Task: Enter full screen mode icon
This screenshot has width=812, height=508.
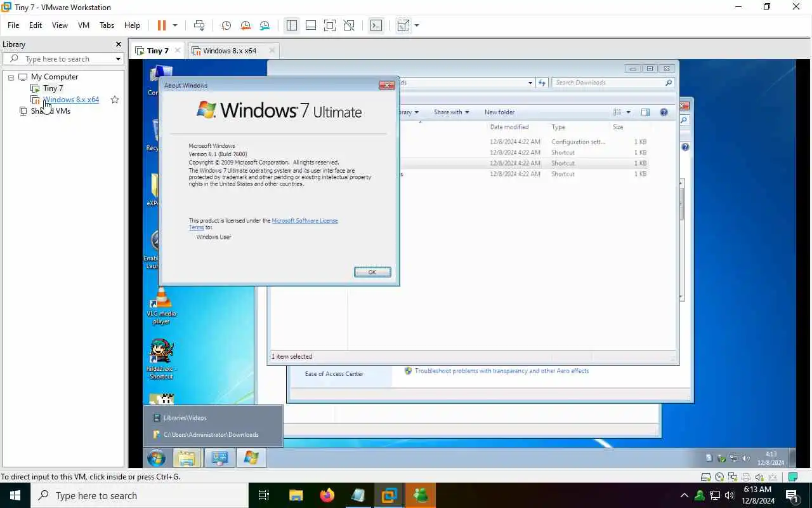Action: (330, 25)
